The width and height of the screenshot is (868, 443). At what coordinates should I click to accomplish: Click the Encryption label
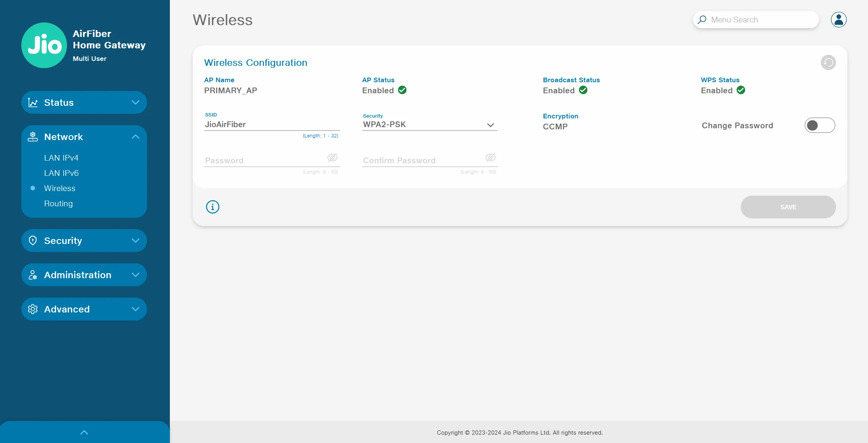[x=561, y=116]
